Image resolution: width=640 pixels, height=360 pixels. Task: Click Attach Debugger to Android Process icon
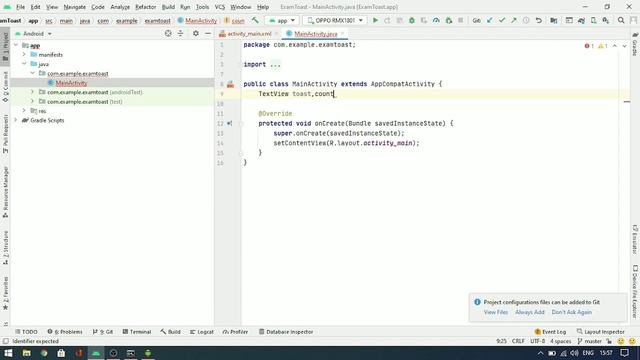click(449, 20)
